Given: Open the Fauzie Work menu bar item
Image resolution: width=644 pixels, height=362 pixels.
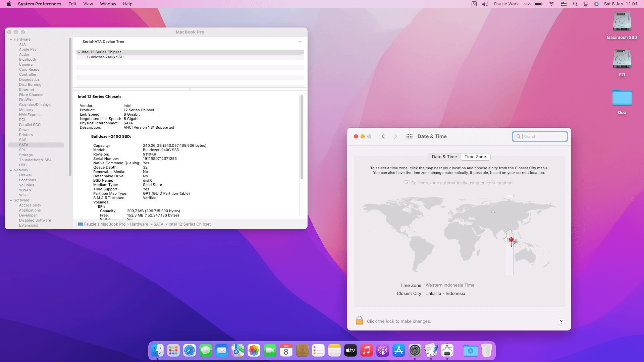Looking at the screenshot, I should 506,4.
